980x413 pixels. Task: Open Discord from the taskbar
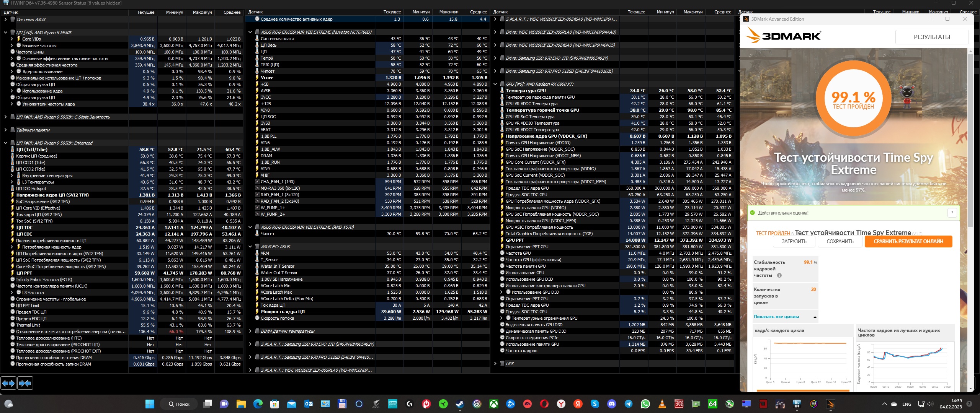pos(612,404)
